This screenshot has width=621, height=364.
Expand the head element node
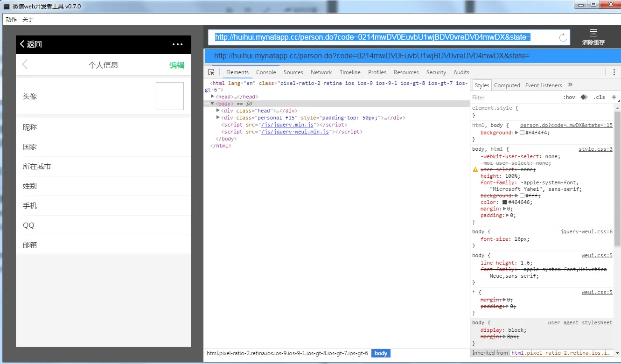(x=213, y=97)
